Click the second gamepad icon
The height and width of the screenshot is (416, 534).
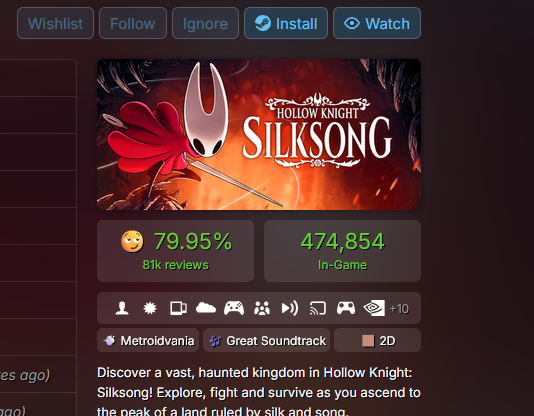(346, 308)
